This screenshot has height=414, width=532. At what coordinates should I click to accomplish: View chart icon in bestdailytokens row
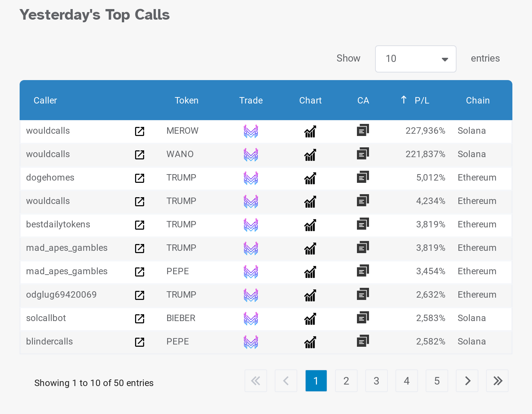click(310, 225)
